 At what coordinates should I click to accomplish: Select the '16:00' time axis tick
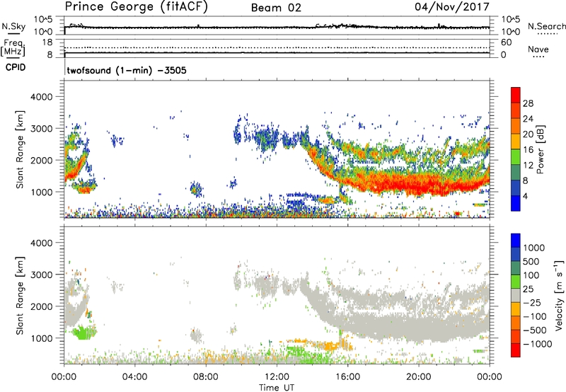pyautogui.click(x=347, y=377)
